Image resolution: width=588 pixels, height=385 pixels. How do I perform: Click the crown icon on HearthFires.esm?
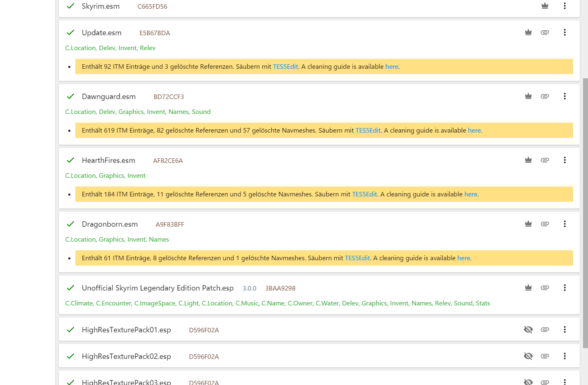click(528, 160)
